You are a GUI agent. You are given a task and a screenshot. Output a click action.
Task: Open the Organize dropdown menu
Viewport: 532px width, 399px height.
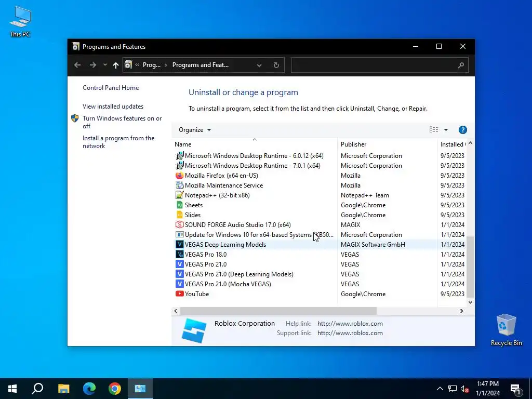coord(195,130)
